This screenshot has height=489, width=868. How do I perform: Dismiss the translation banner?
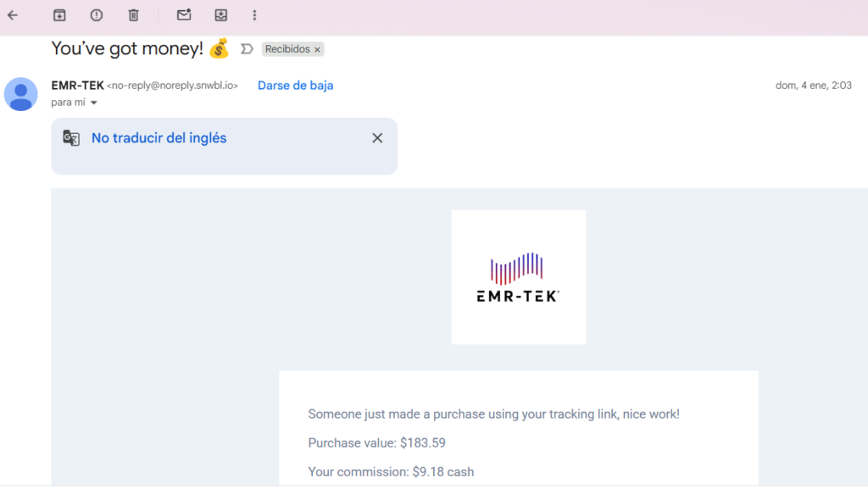(377, 138)
